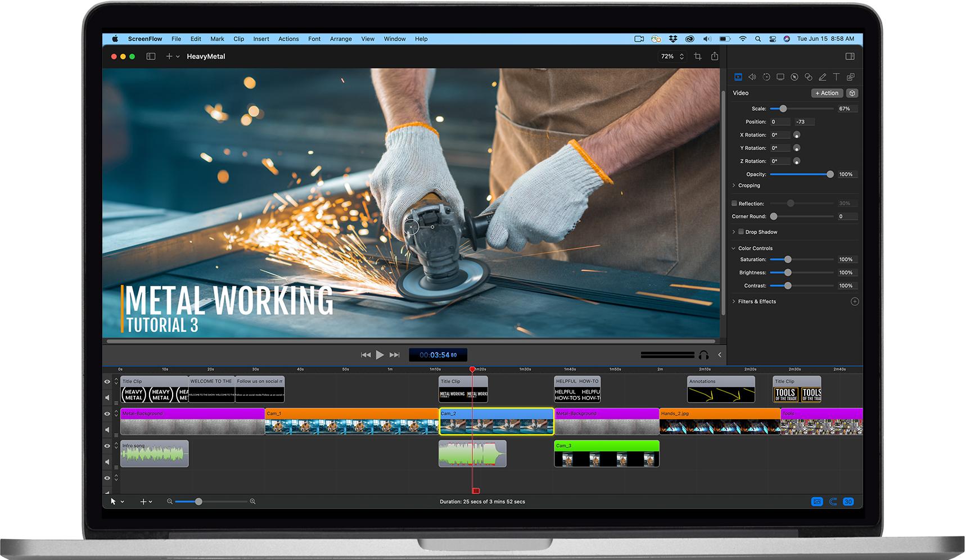Image resolution: width=966 pixels, height=560 pixels.
Task: Open the Arrange menu
Action: click(x=341, y=39)
